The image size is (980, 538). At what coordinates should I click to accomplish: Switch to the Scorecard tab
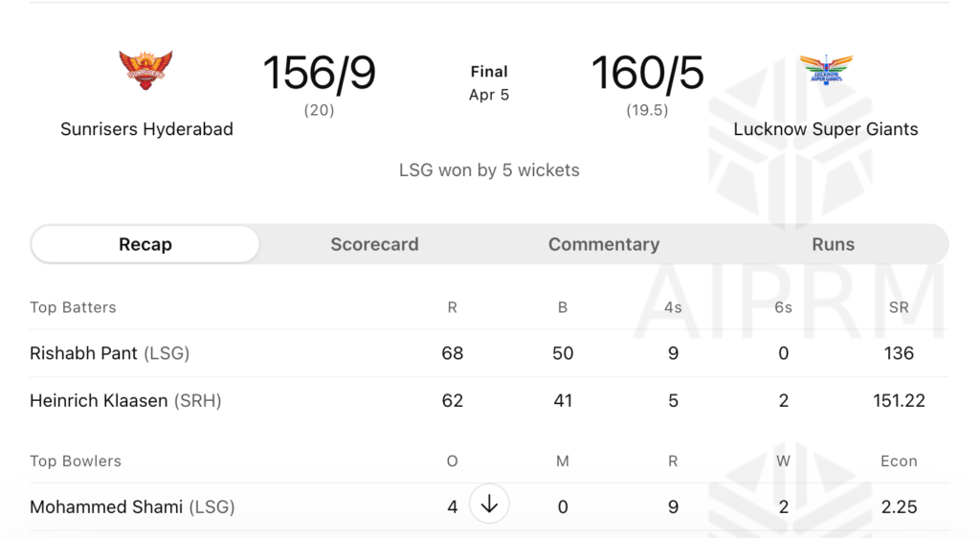tap(374, 244)
